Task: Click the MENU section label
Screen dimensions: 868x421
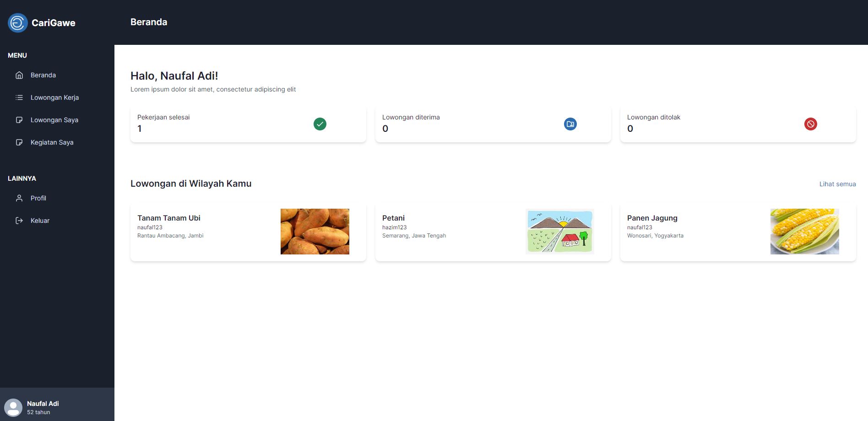Action: (x=17, y=55)
